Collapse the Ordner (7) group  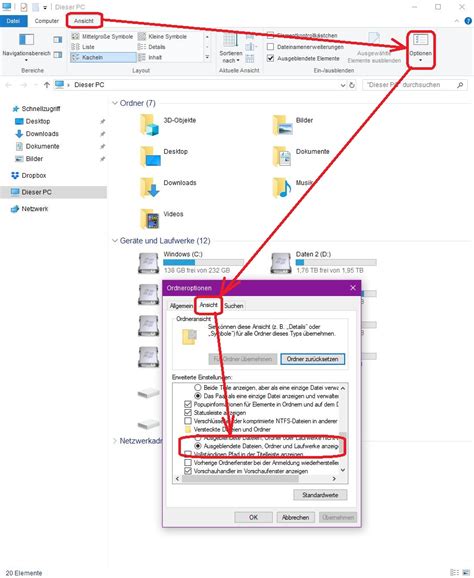[x=115, y=103]
